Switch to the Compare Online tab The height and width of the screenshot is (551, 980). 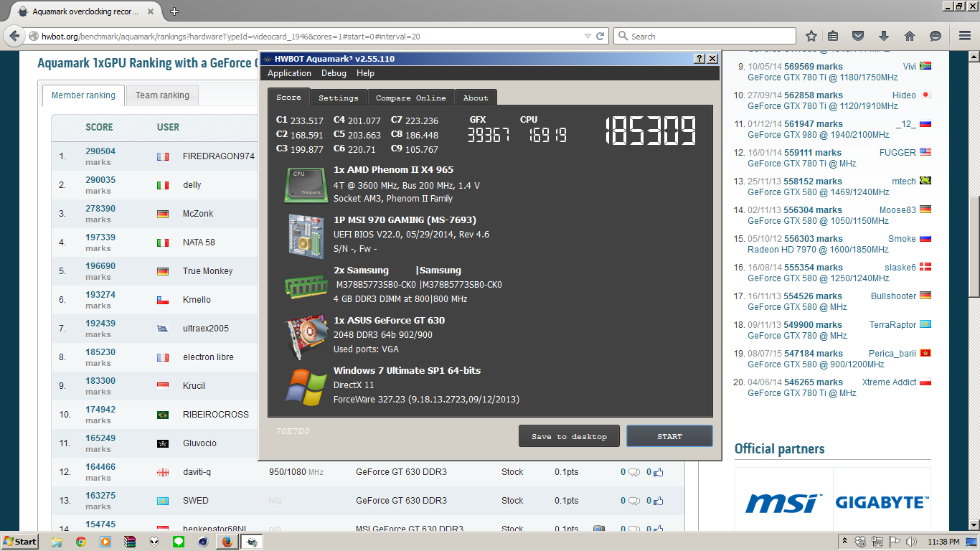[x=411, y=98]
